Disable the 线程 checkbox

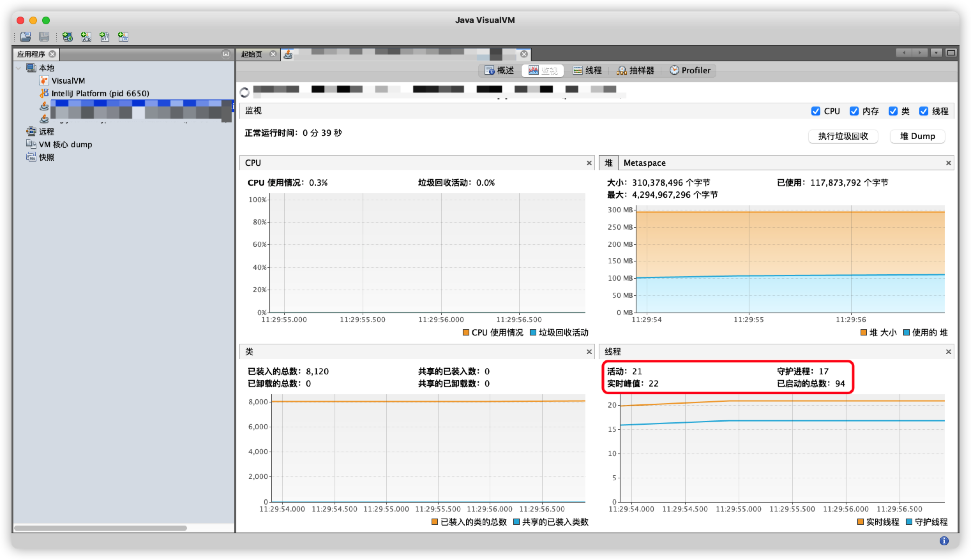coord(924,111)
